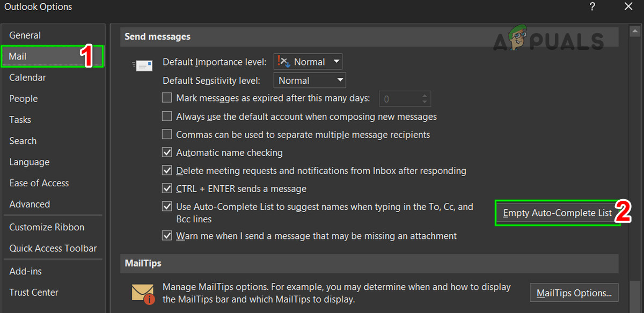Open Customize Ribbon settings
644x313 pixels.
pos(47,228)
